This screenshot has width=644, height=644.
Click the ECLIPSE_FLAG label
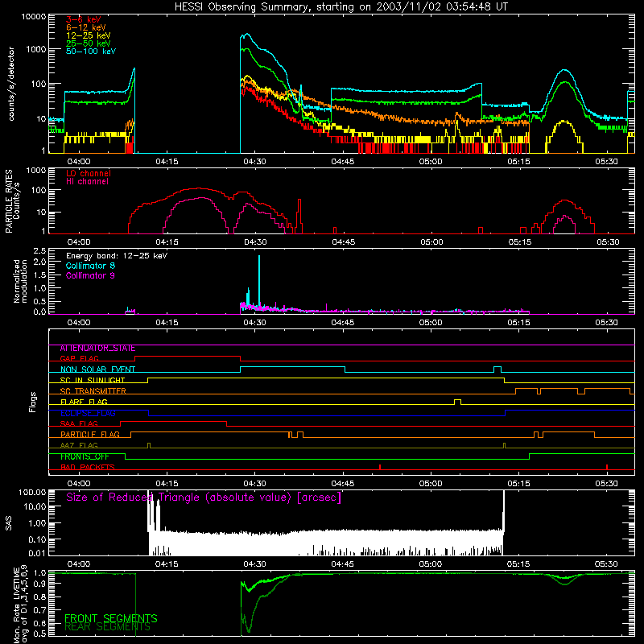point(88,413)
